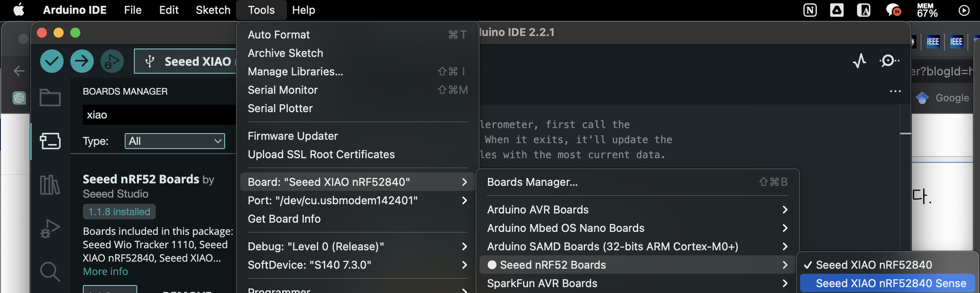
Task: Open the Seeed XIAO board selector dropdown
Action: (x=186, y=62)
